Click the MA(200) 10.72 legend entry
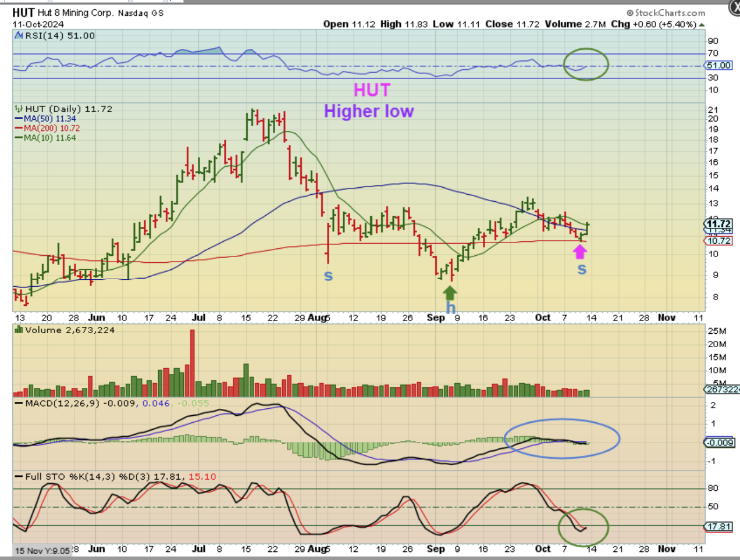The width and height of the screenshot is (740, 560). click(x=47, y=129)
